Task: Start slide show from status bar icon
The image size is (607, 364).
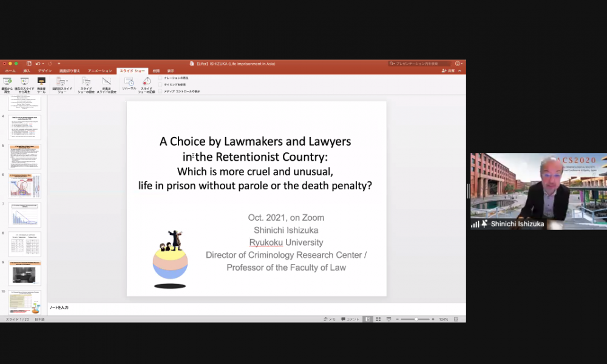Action: tap(388, 319)
